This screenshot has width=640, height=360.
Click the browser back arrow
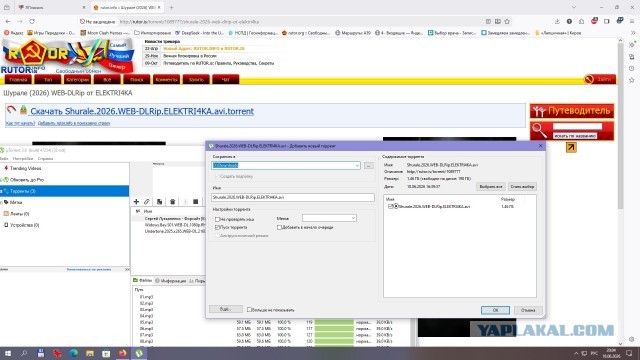pos(8,21)
